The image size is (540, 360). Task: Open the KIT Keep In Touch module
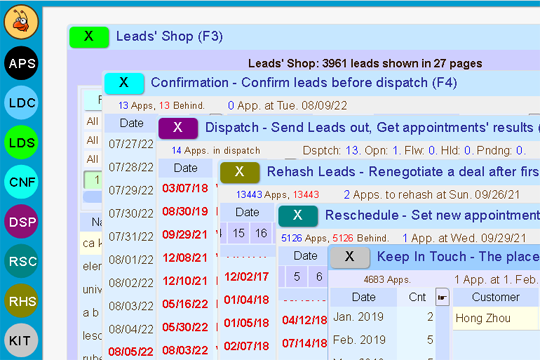pyautogui.click(x=21, y=340)
